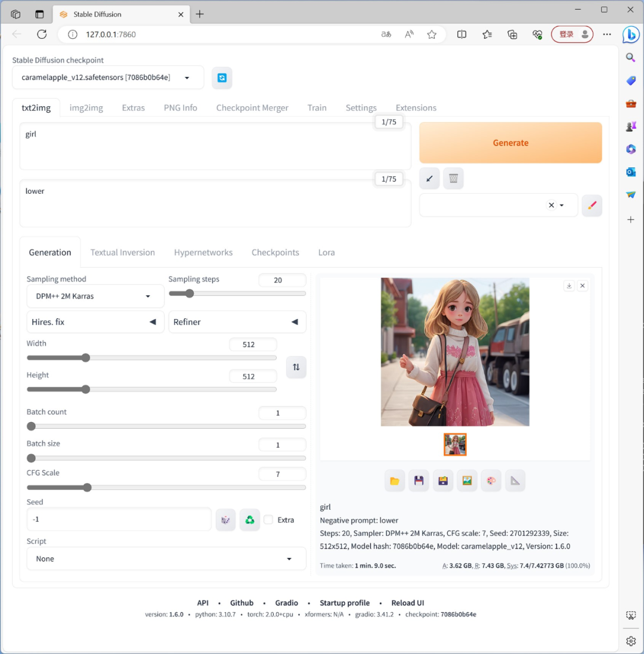Select the Hypernetworks tab
Screen dimensions: 644x654
coord(203,252)
